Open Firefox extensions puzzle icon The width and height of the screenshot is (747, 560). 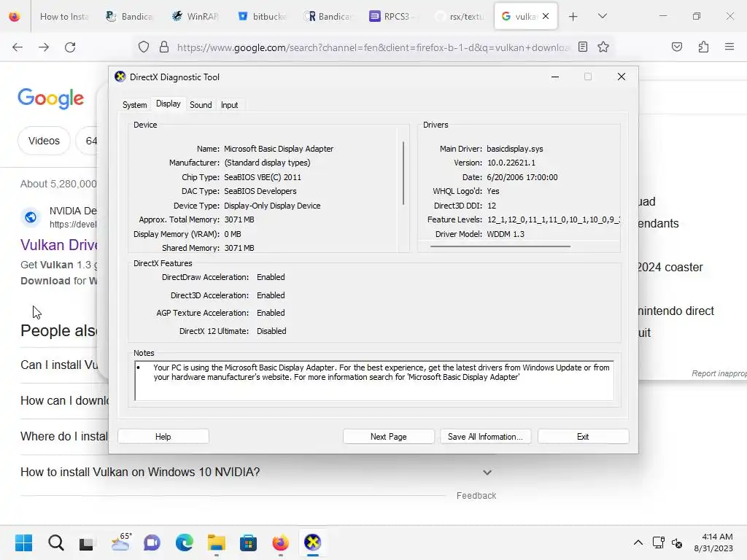point(703,47)
